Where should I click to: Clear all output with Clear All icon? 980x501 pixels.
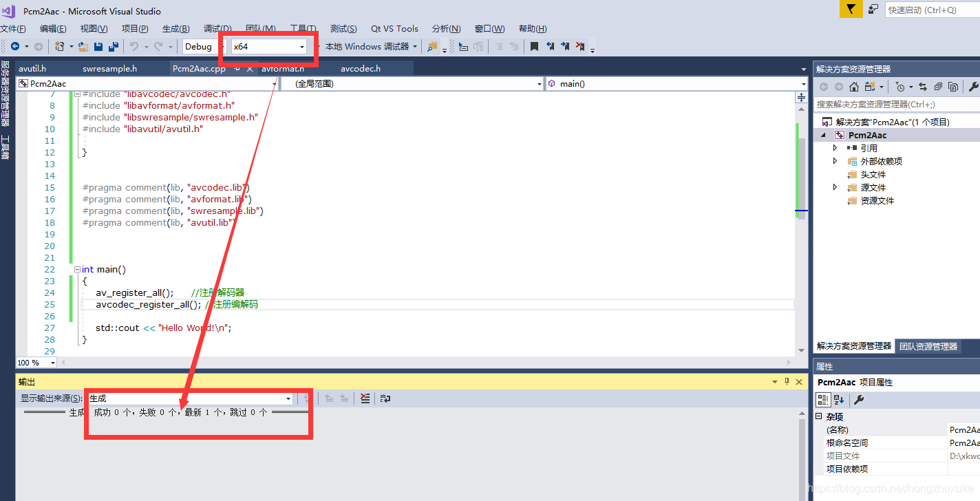tap(365, 398)
